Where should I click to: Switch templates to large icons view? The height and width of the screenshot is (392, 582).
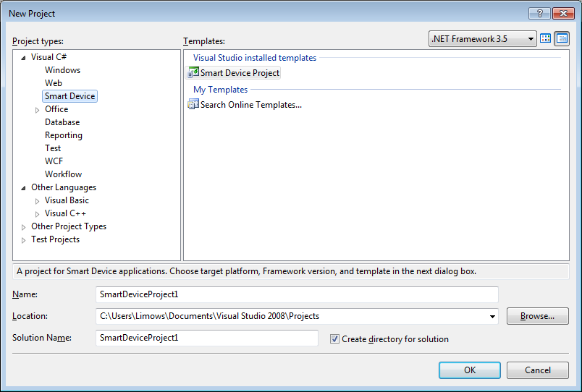coord(546,39)
